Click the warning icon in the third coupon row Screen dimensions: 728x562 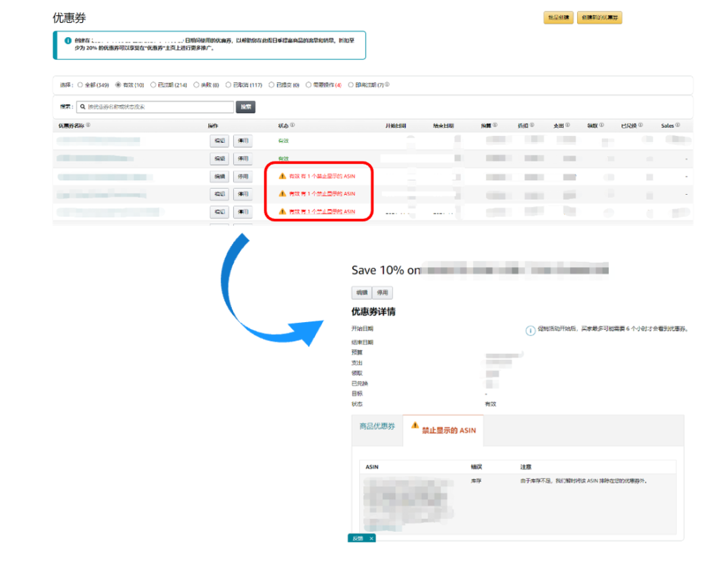pos(282,176)
